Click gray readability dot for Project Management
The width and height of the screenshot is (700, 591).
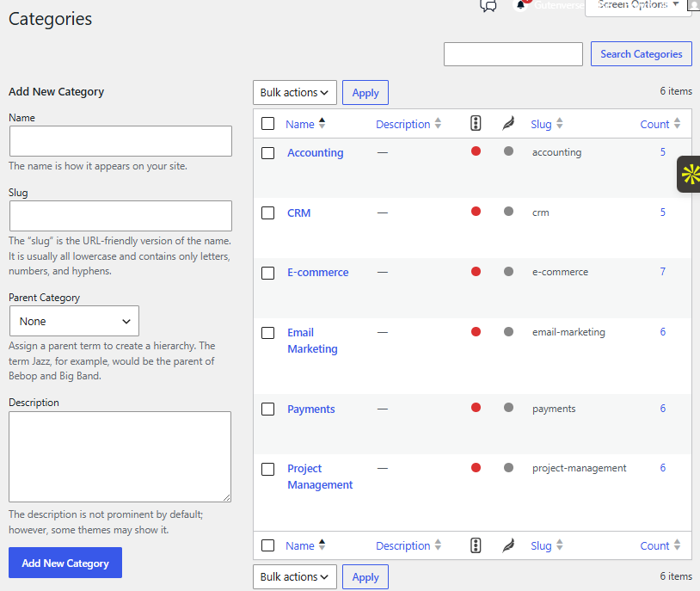click(508, 468)
